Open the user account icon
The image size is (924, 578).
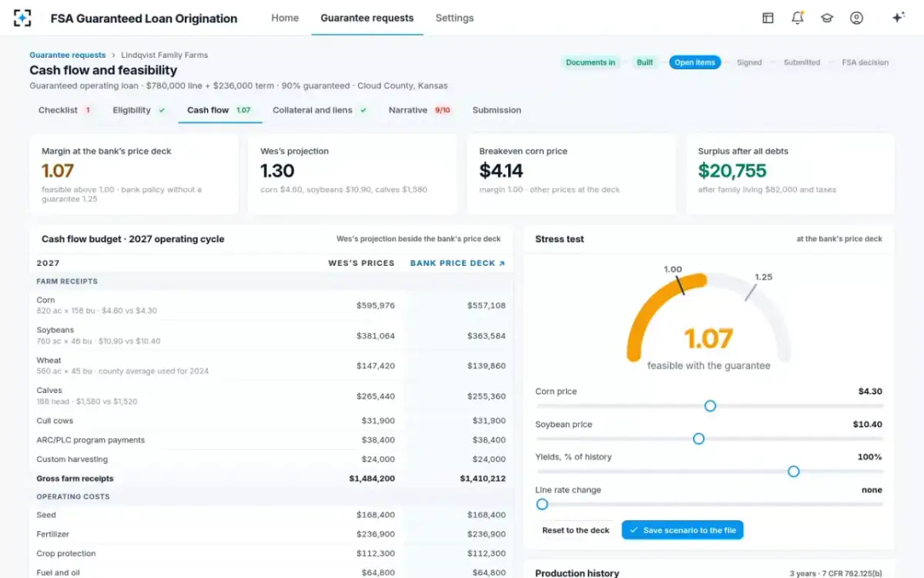click(x=856, y=18)
